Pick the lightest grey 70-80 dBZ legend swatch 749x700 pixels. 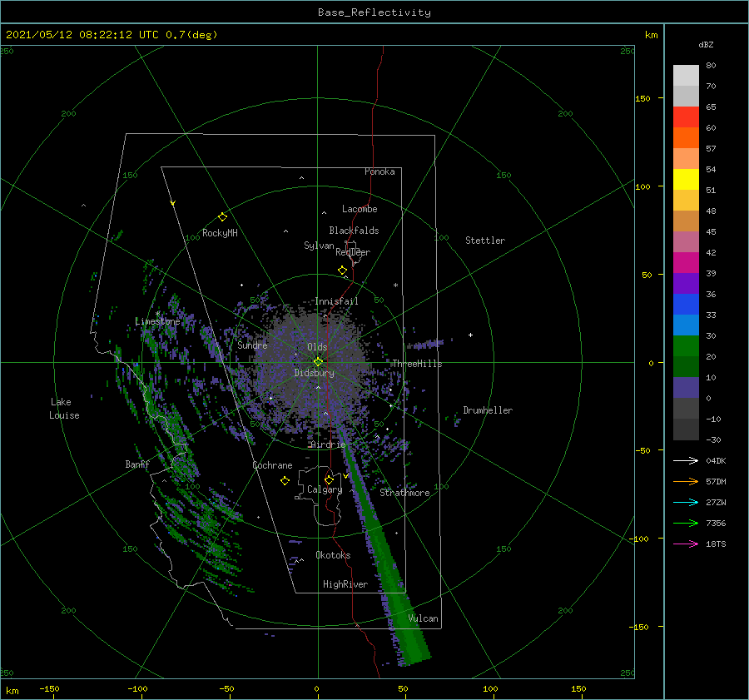click(686, 76)
